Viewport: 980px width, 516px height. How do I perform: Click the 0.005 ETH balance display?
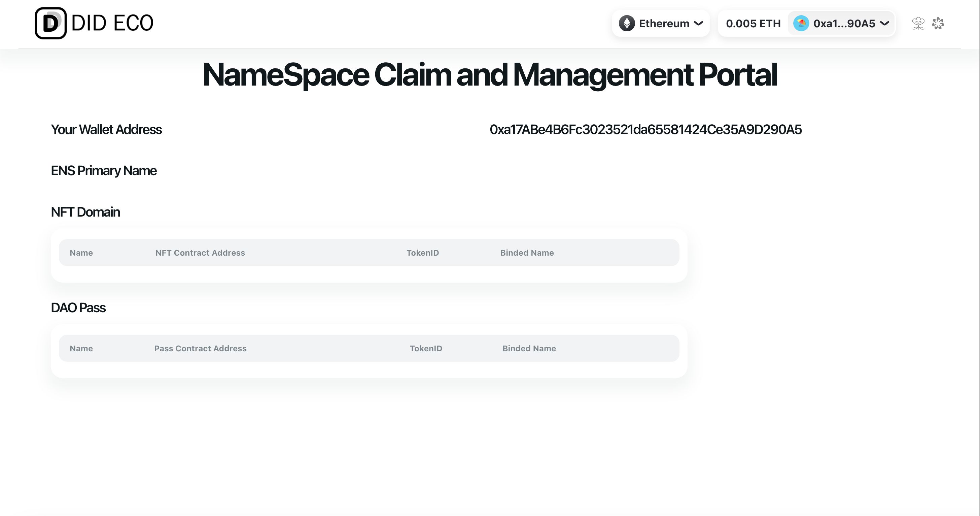[753, 24]
